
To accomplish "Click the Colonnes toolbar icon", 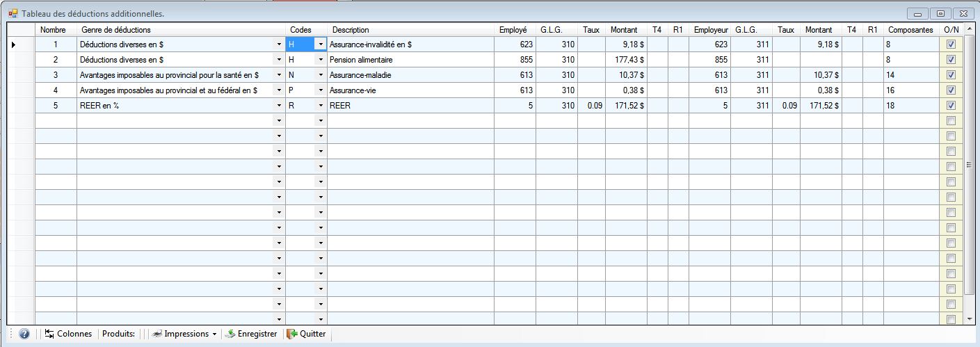I will pyautogui.click(x=50, y=334).
